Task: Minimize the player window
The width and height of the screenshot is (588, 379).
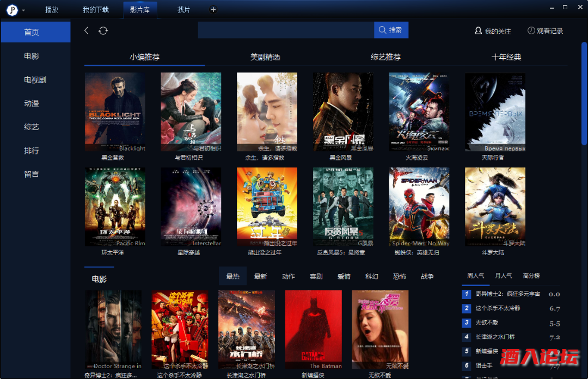Action: pos(552,8)
